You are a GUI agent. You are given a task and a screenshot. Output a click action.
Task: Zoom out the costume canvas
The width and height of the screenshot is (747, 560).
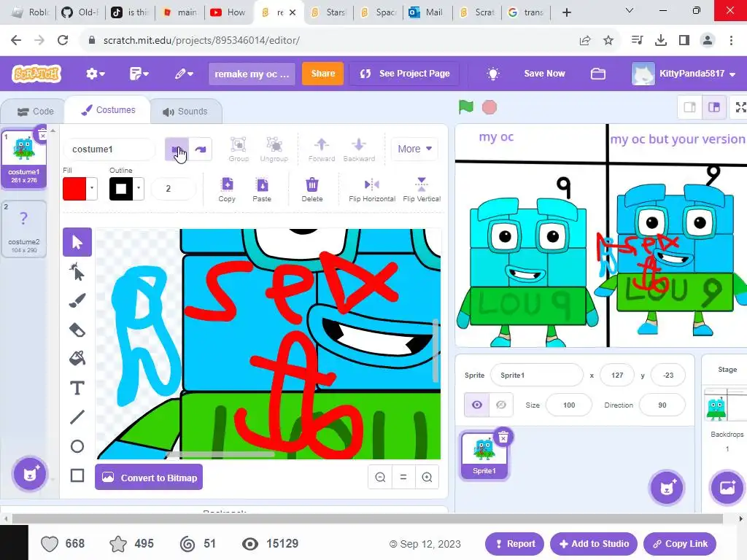point(380,477)
